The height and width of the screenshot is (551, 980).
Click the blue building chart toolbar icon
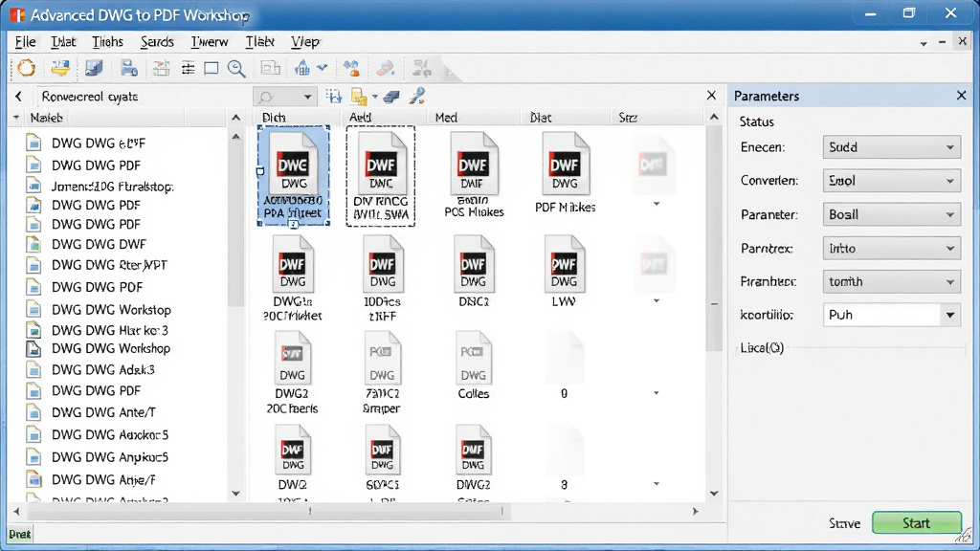coord(302,68)
